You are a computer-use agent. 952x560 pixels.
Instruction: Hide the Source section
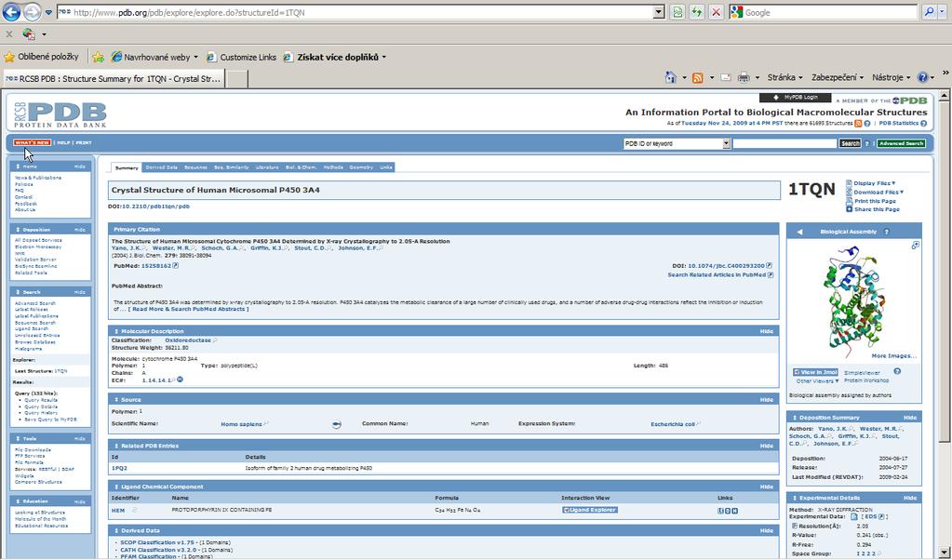(766, 400)
